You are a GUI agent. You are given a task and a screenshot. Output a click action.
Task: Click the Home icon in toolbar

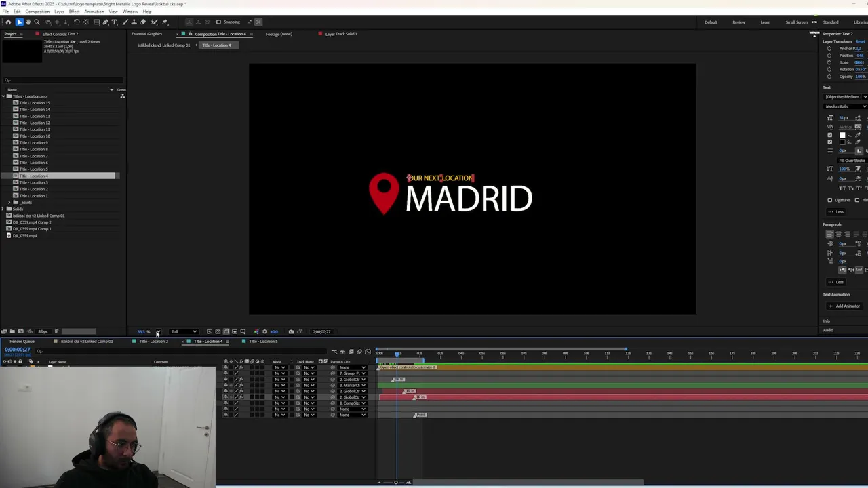tap(8, 22)
